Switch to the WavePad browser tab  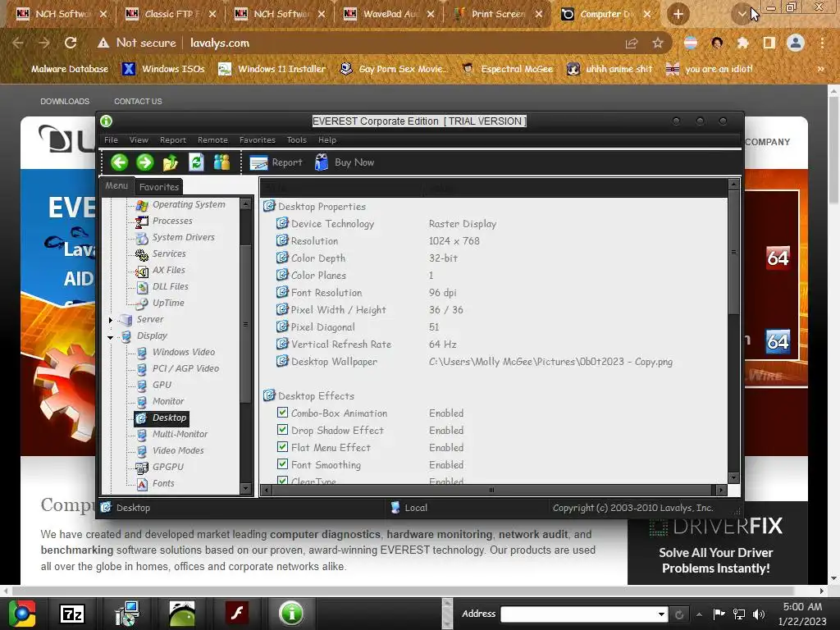(x=389, y=14)
